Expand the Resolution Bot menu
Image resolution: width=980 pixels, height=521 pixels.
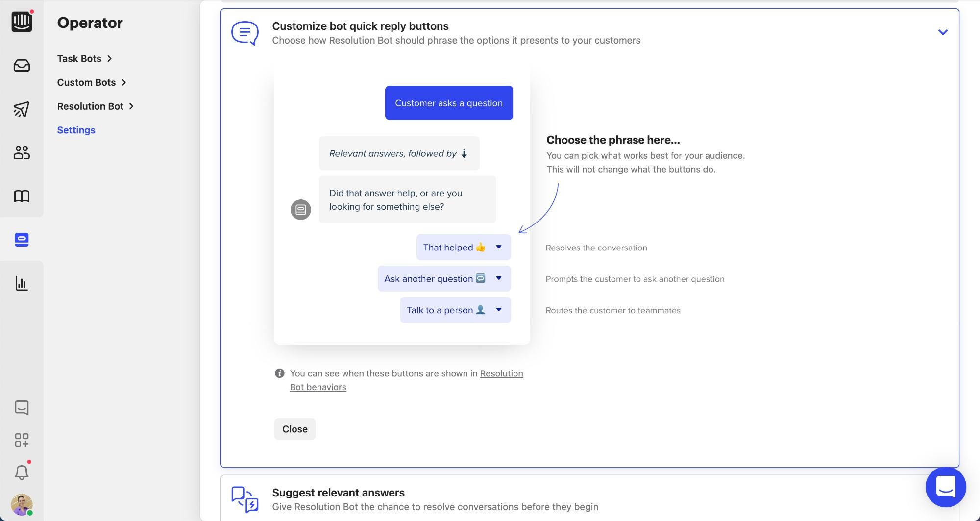(x=96, y=106)
